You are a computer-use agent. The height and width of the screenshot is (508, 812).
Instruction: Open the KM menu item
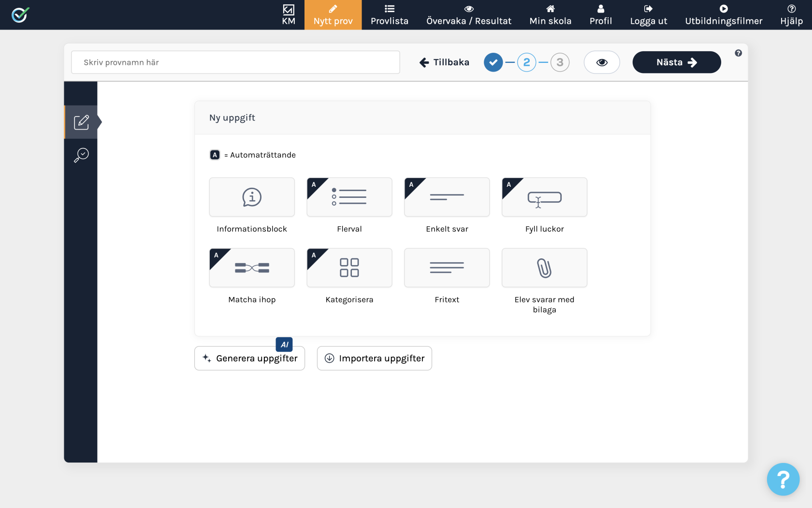[289, 15]
